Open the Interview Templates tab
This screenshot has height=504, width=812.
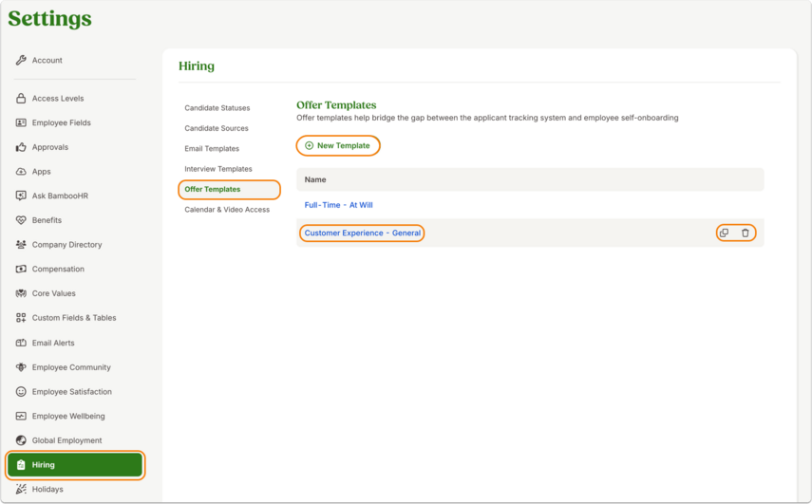coord(218,169)
